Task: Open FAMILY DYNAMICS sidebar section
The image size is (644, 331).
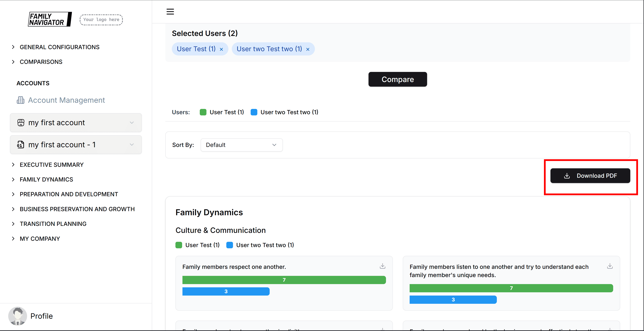Action: [x=46, y=180]
